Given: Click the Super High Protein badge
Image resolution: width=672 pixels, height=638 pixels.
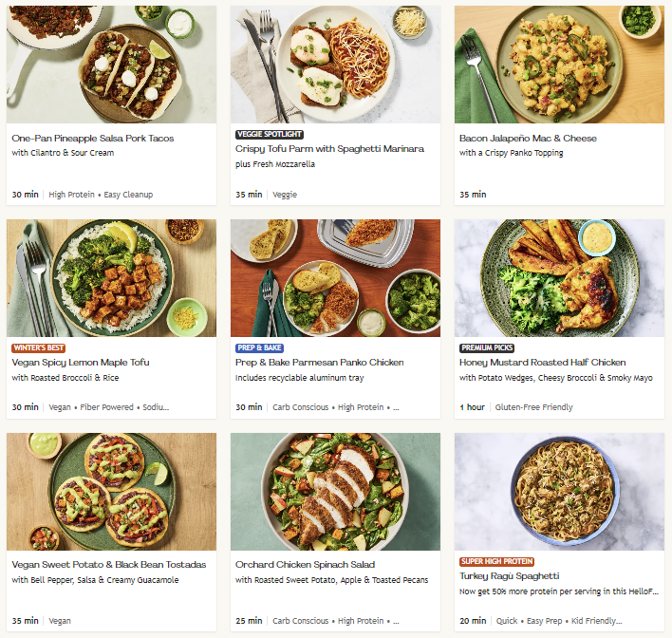Looking at the screenshot, I should [x=496, y=562].
